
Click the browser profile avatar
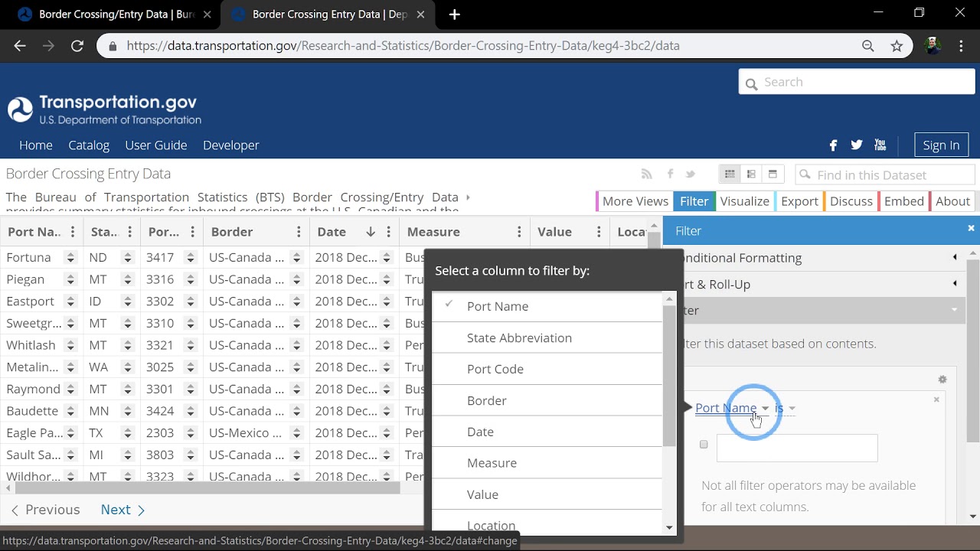pyautogui.click(x=933, y=46)
